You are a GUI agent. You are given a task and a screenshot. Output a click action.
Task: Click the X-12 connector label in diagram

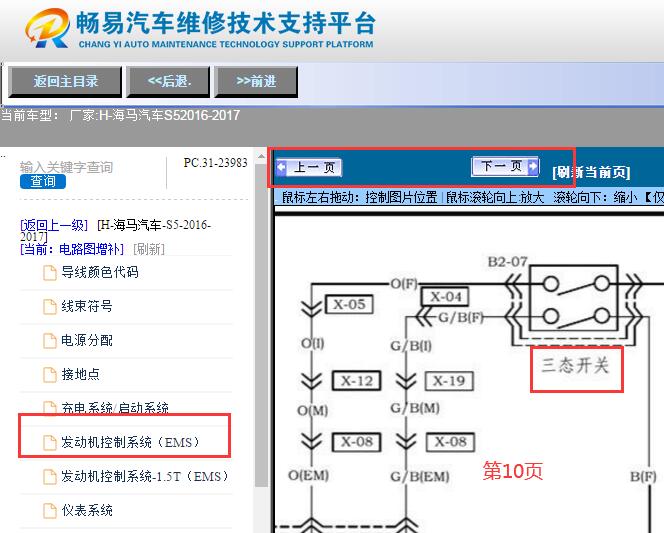357,381
